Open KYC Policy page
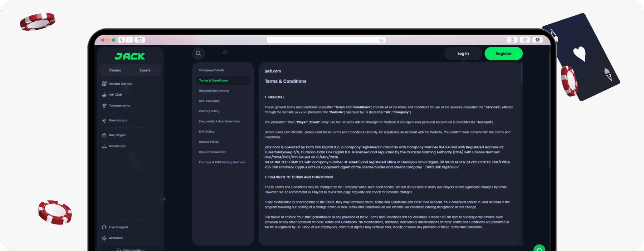 coord(207,132)
